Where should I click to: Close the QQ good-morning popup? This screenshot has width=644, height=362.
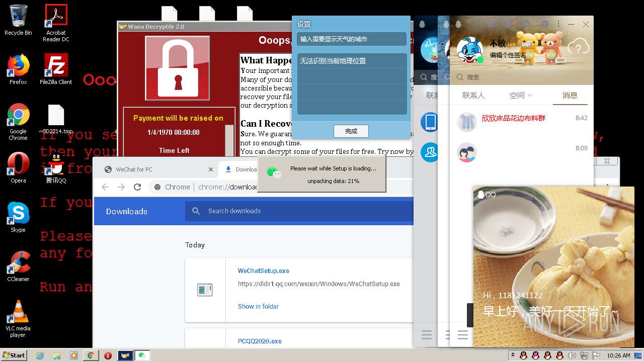pyautogui.click(x=628, y=194)
